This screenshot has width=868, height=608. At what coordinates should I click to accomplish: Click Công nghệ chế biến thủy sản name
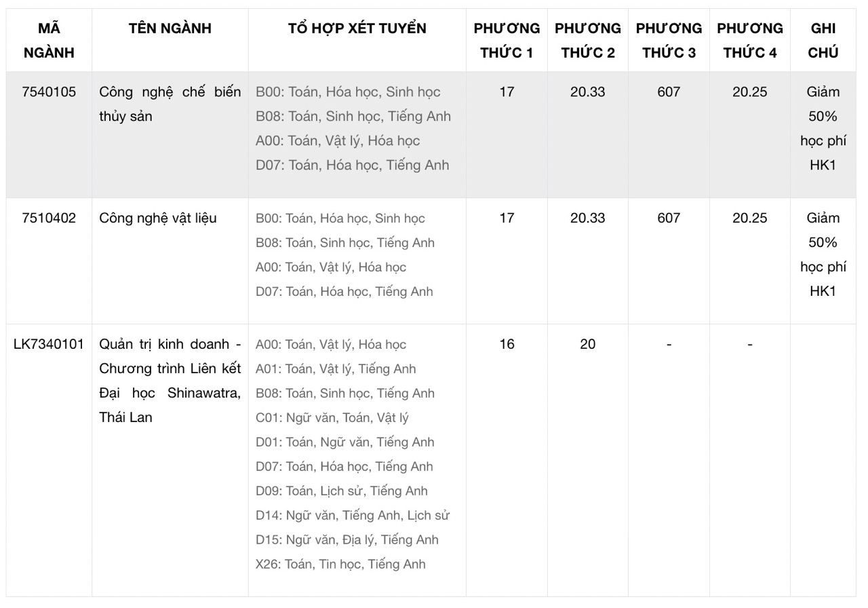click(x=170, y=104)
